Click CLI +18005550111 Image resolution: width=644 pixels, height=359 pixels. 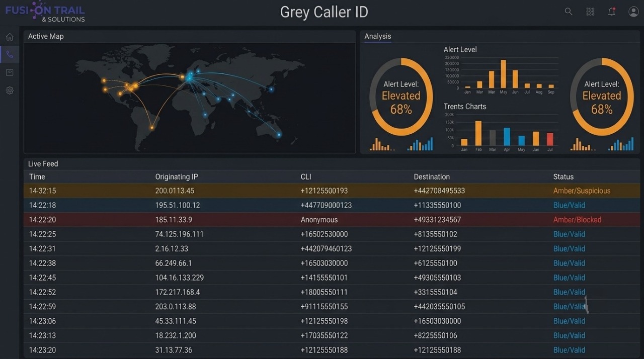point(324,292)
